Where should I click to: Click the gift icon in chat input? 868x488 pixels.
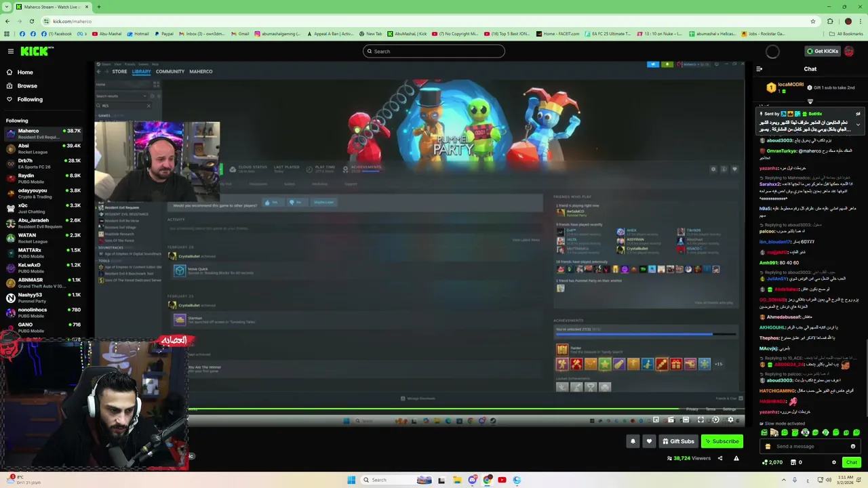[x=768, y=447]
